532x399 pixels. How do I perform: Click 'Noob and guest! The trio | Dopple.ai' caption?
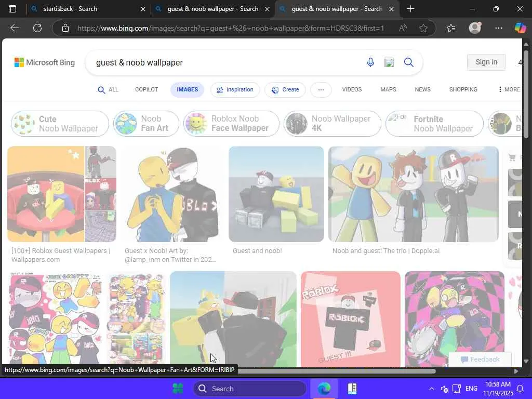386,251
